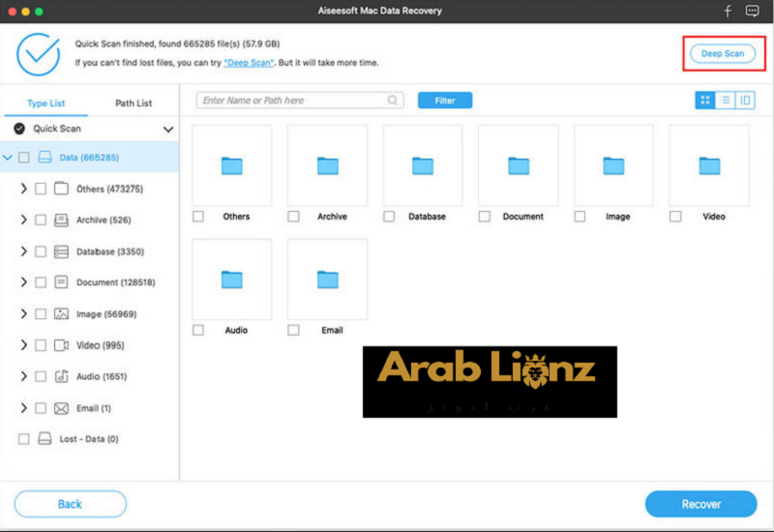Image resolution: width=774 pixels, height=532 pixels.
Task: Click the Recover button
Action: click(x=700, y=504)
